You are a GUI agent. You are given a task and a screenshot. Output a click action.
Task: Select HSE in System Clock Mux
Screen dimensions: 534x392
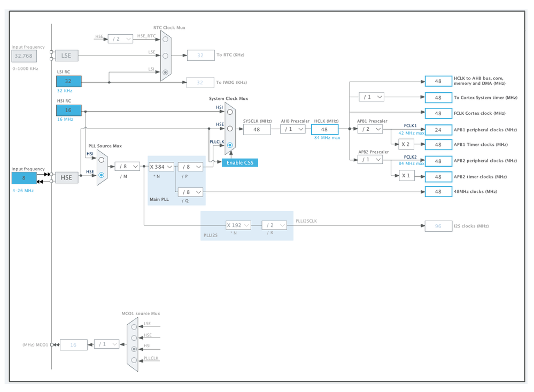click(x=230, y=129)
